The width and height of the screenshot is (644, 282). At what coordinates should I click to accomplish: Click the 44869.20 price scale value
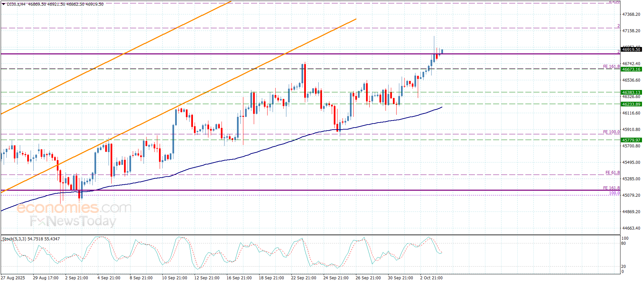click(x=631, y=211)
